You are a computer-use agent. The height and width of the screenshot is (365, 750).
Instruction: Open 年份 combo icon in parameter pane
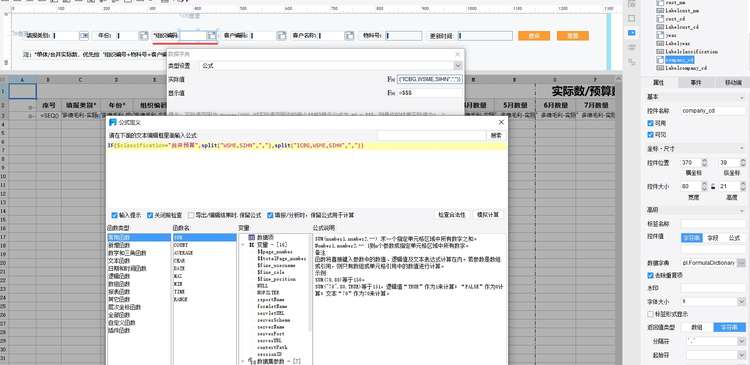(143, 36)
